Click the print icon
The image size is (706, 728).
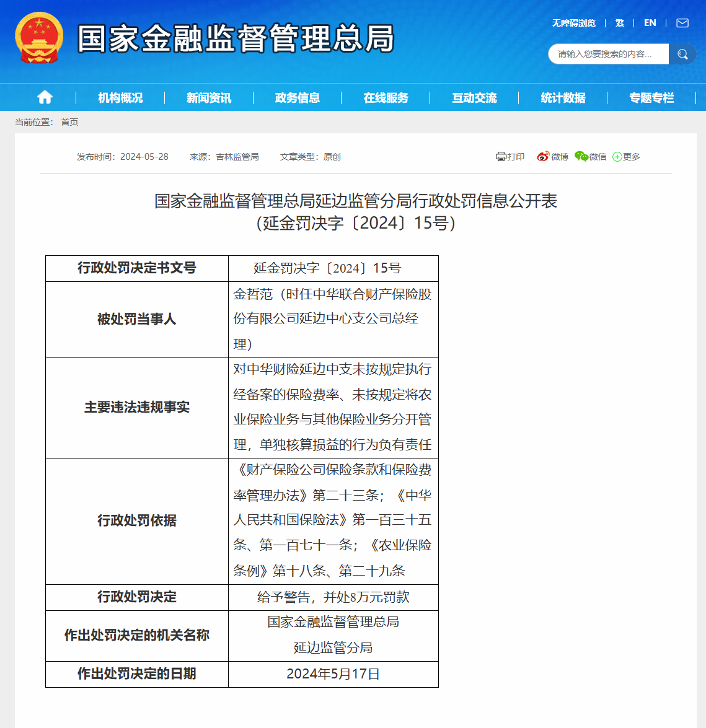pos(501,157)
